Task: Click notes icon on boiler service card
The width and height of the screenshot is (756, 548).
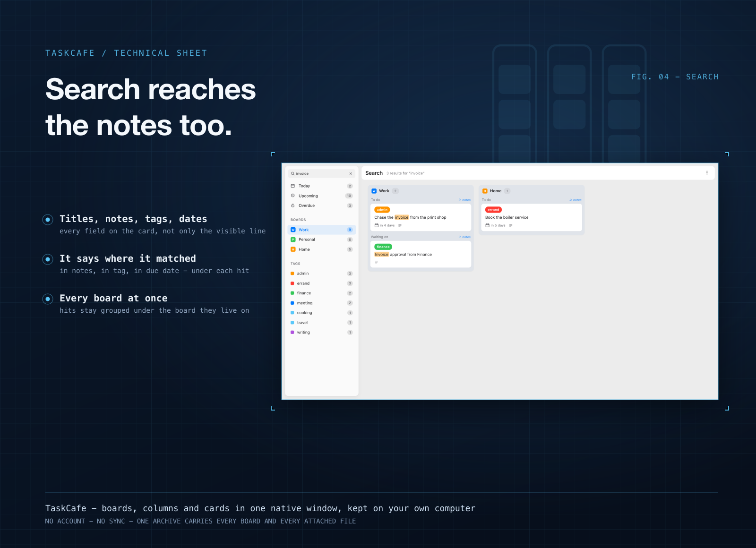Action: [x=511, y=225]
